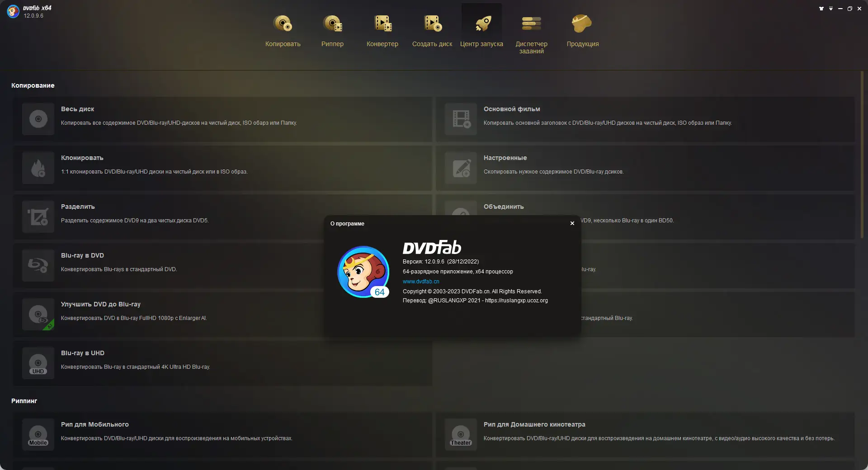Open the Продукция products page
Viewport: 868px width, 470px height.
(x=582, y=30)
